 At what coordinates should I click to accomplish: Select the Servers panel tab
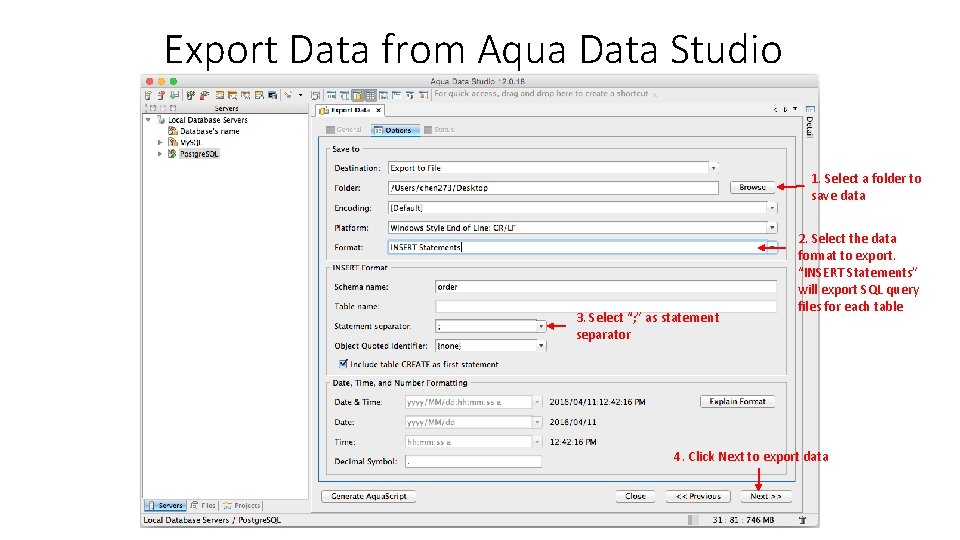tap(165, 506)
